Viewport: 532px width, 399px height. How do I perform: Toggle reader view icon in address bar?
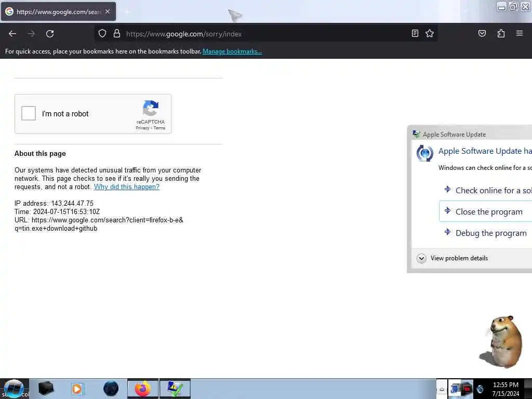415,33
